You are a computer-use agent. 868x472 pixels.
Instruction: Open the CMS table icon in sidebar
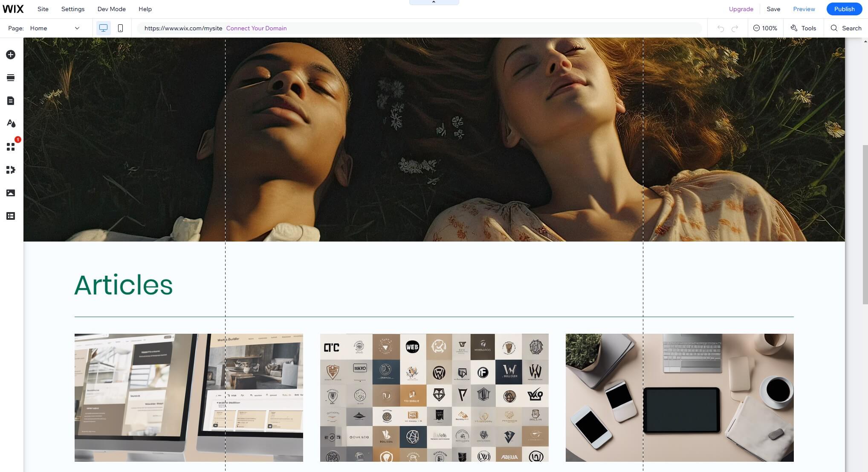11,216
